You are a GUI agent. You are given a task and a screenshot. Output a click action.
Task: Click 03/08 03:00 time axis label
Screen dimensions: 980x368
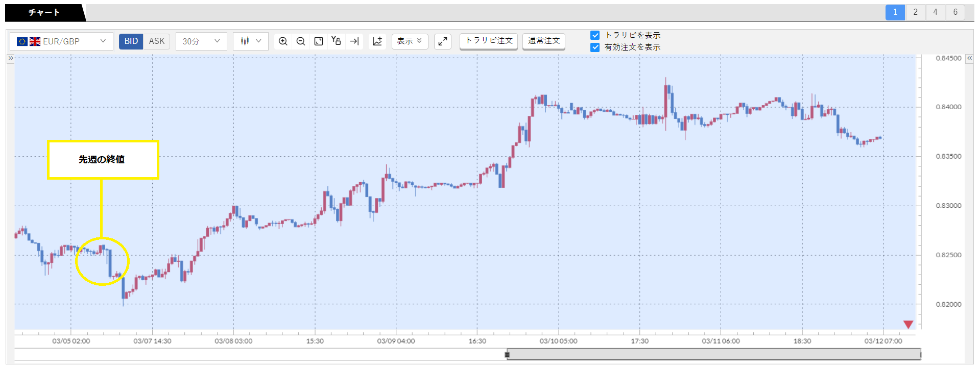coord(233,341)
